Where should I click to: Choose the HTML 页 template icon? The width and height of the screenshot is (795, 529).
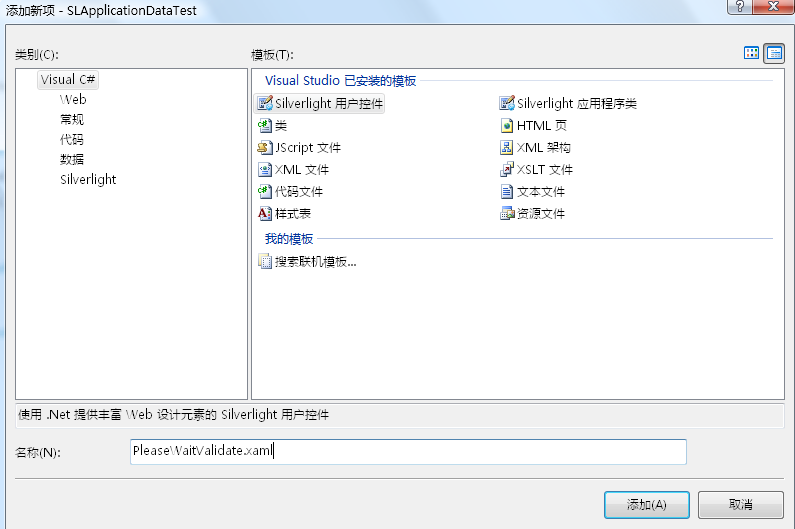pos(507,125)
